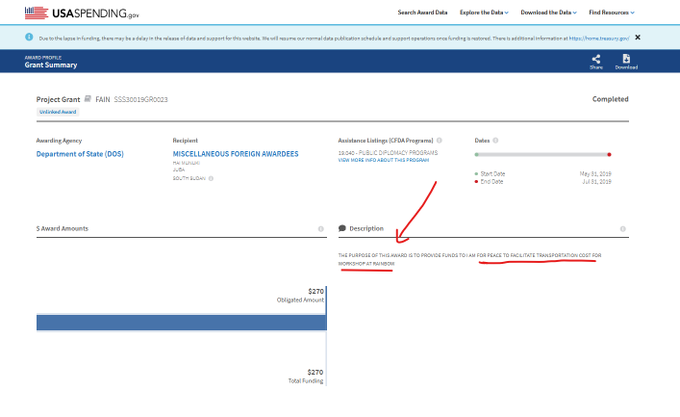Click the home.treasury.gov link in the banner
Viewport: 680px width, 417px height.
(598, 37)
